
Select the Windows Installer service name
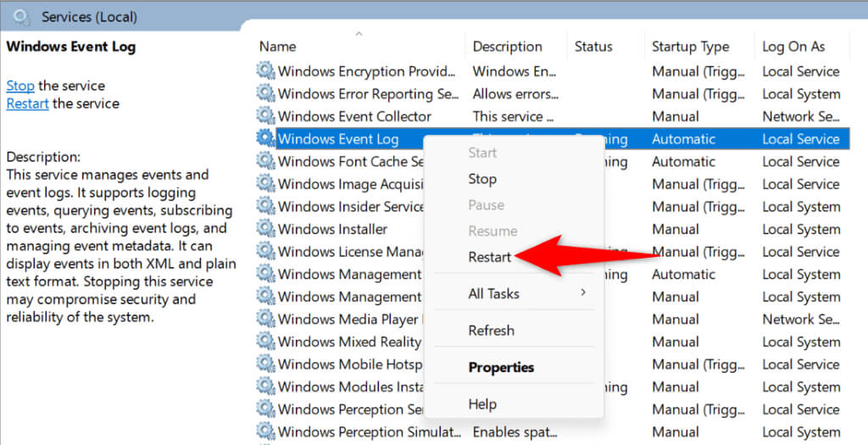click(x=332, y=229)
